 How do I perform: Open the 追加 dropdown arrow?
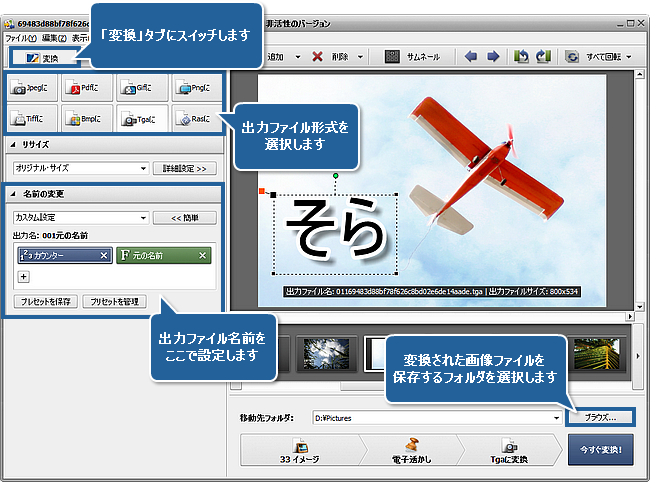pos(298,57)
